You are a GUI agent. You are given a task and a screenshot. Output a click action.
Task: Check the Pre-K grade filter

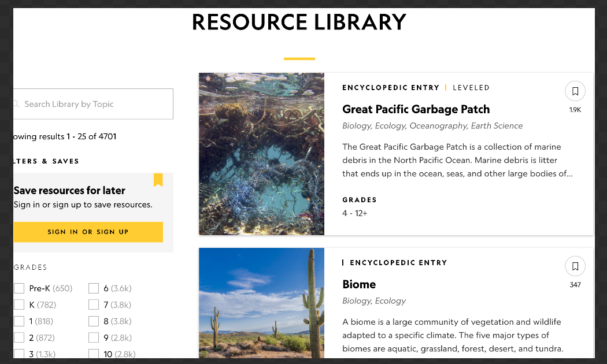[x=19, y=288]
